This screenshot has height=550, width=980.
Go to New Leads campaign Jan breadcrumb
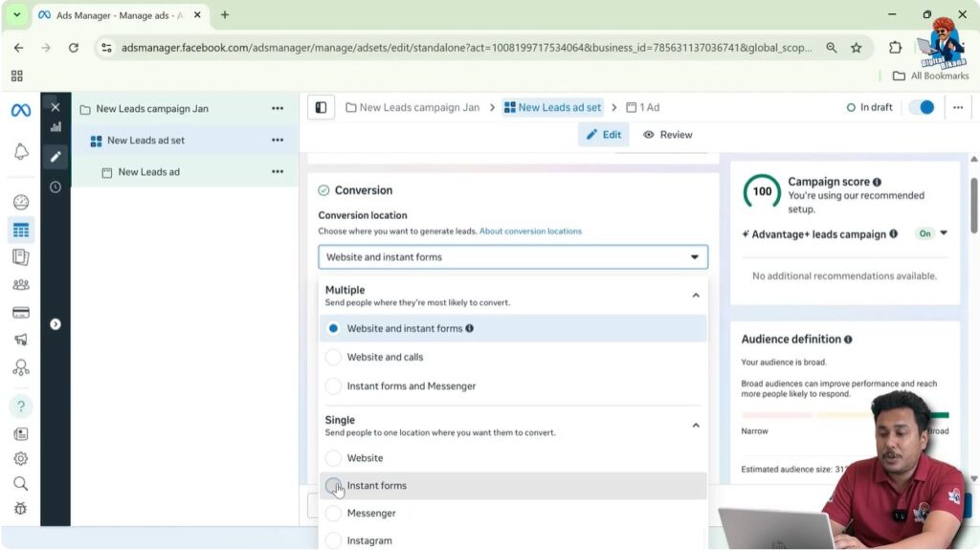413,107
